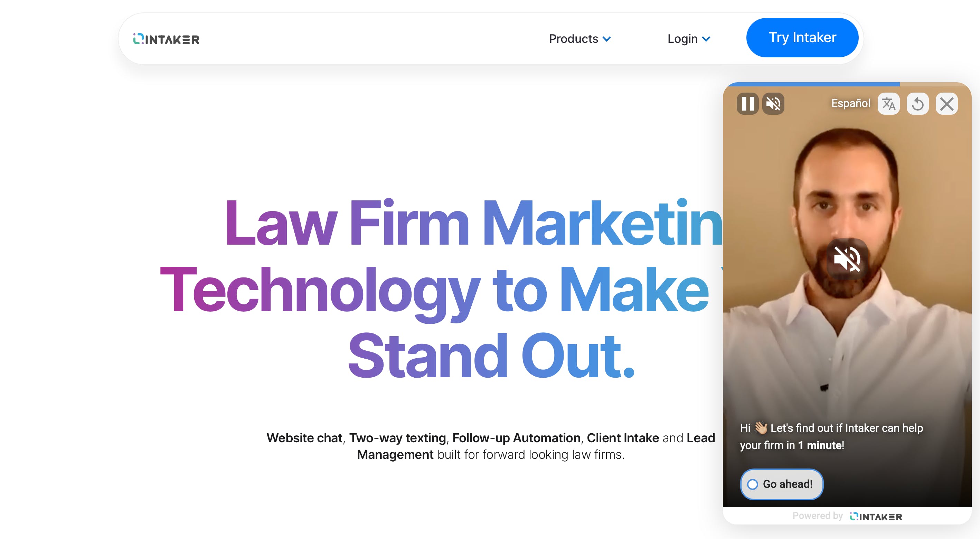Click the Login menu label

click(682, 39)
